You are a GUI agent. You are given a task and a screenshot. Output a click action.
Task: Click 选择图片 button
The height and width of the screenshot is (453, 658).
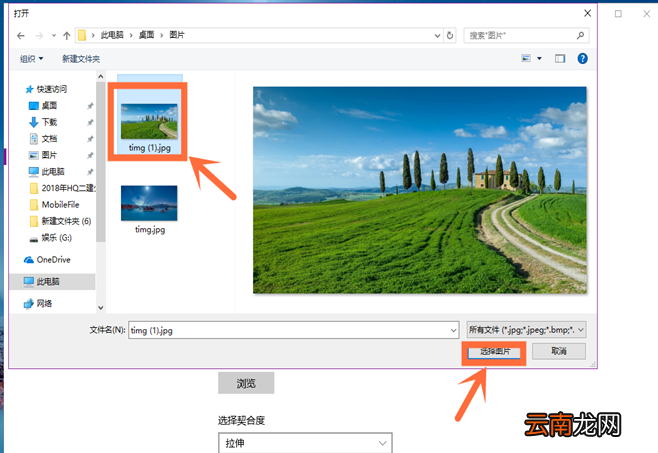tap(494, 351)
